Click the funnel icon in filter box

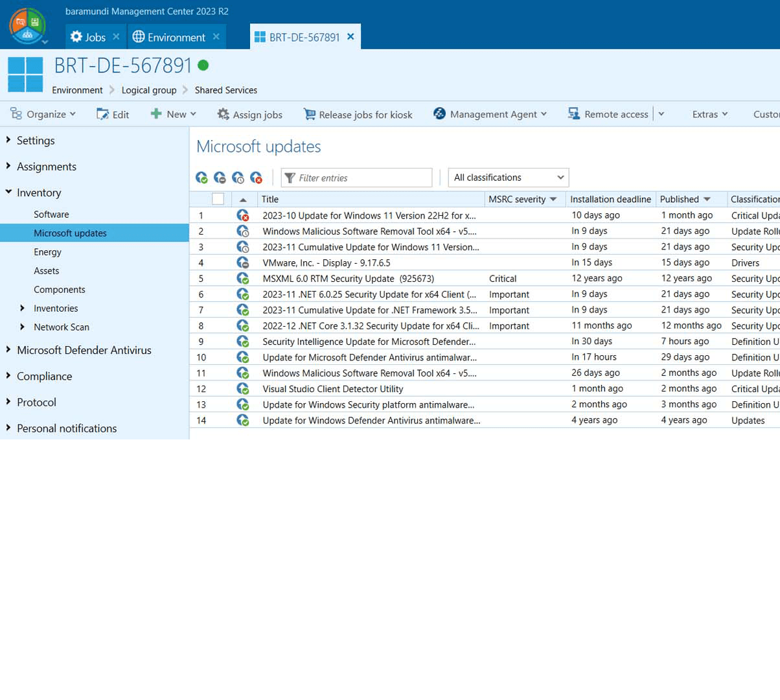click(290, 178)
